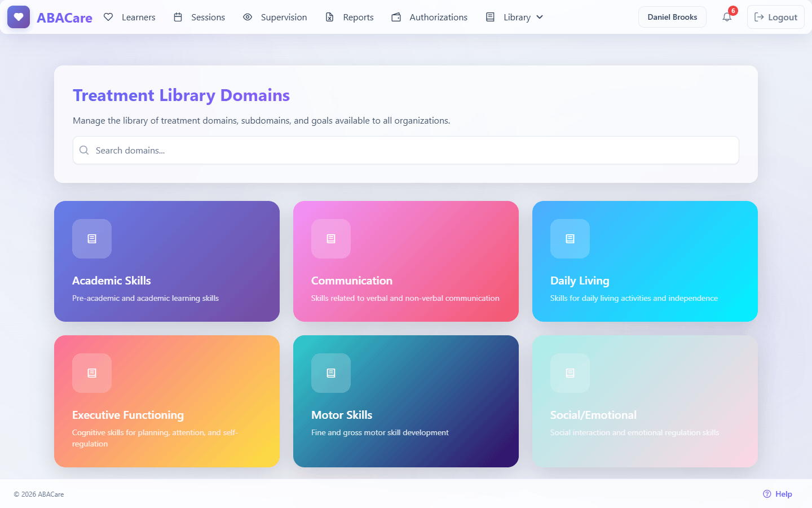The width and height of the screenshot is (812, 508).
Task: Click the Communication card book icon
Action: coord(331,239)
